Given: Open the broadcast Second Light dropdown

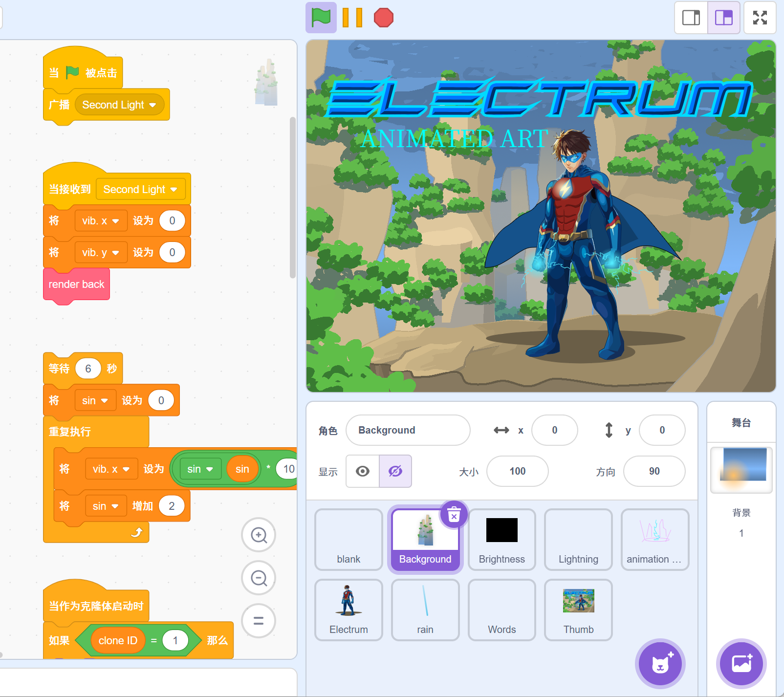Looking at the screenshot, I should [x=152, y=105].
